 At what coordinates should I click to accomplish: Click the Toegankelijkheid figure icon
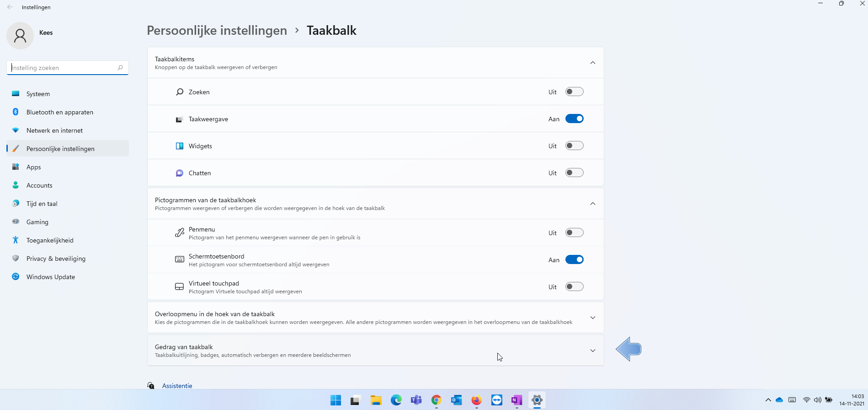tap(16, 240)
